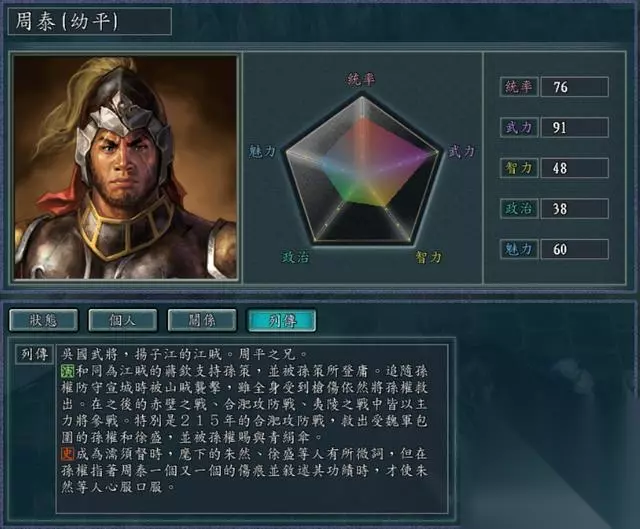Select the 政治 stat label box
640x529 pixels.
click(x=519, y=209)
